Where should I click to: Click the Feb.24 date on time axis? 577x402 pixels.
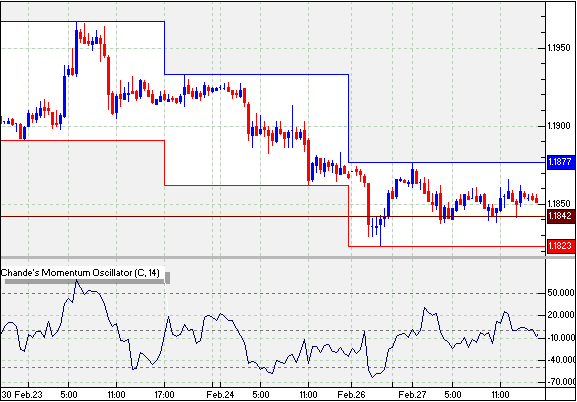point(220,395)
